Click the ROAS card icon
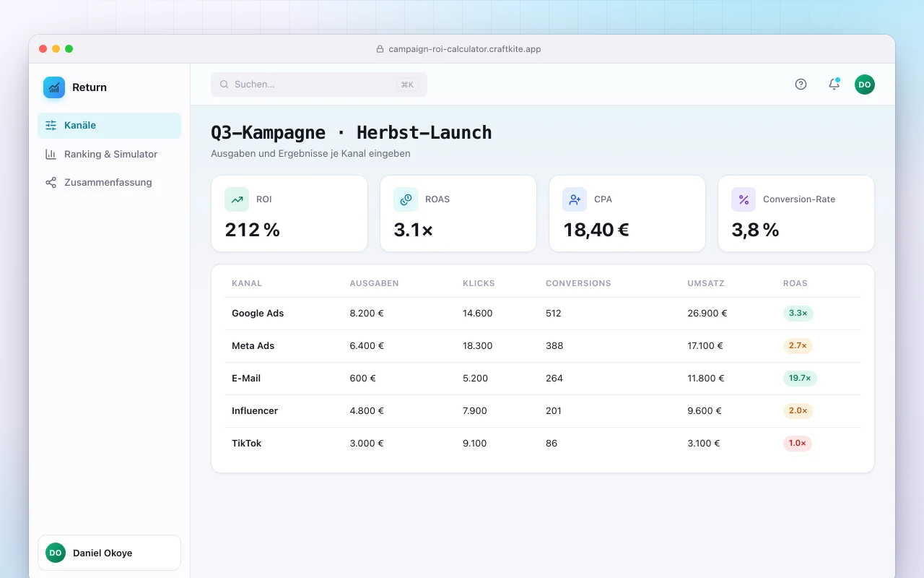The image size is (924, 578). point(406,199)
